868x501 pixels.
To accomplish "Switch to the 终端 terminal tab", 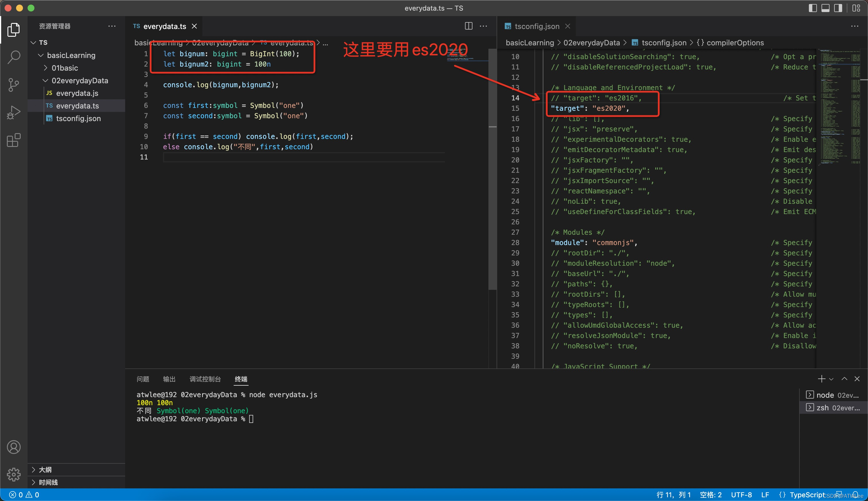I will 241,379.
